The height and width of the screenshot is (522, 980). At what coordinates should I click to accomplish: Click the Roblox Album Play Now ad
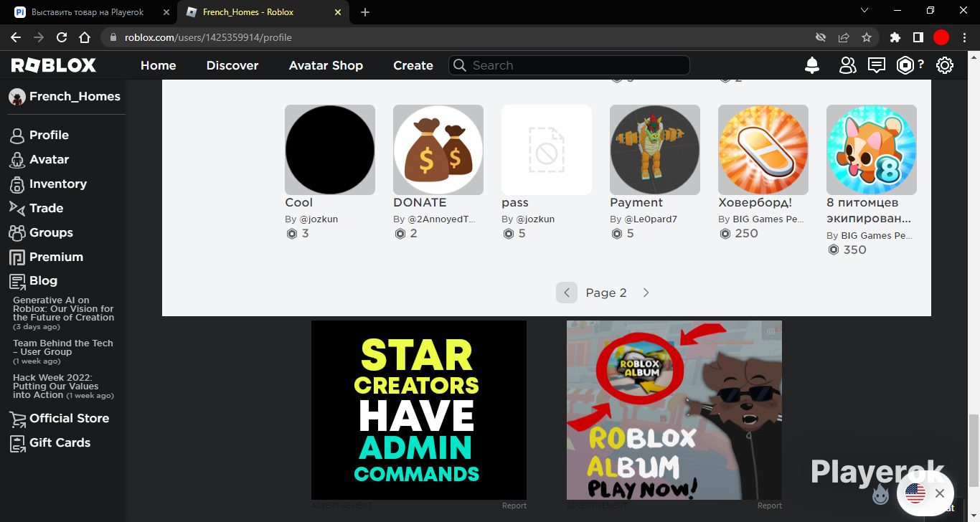click(x=674, y=410)
